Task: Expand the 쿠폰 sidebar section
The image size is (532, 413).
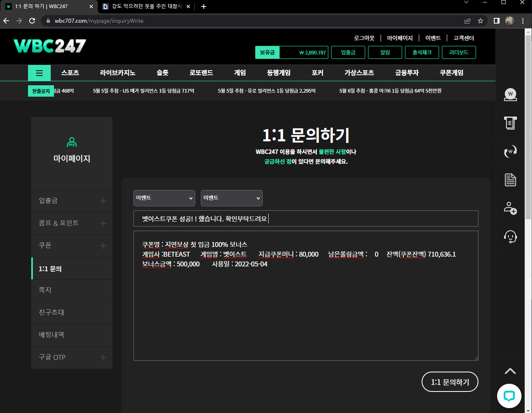Action: click(x=103, y=246)
